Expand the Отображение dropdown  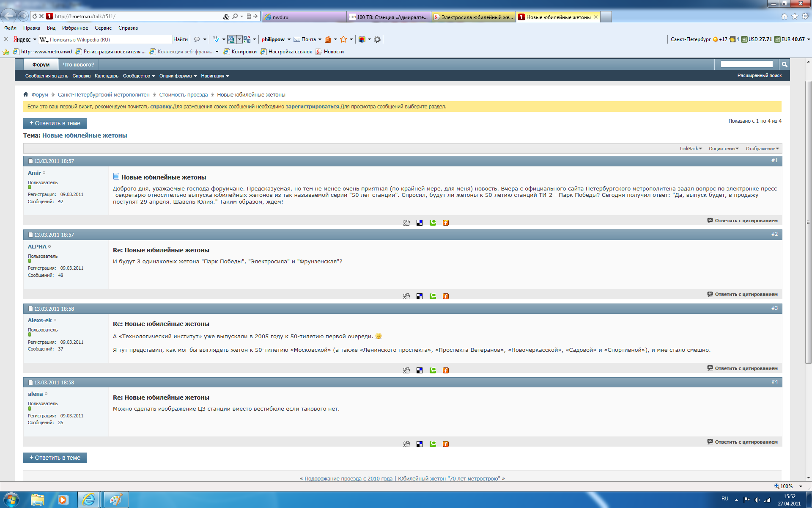coord(762,149)
